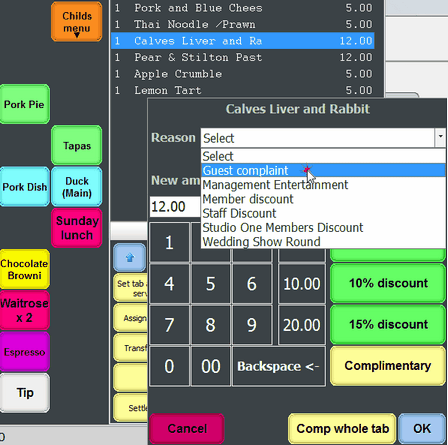448x445 pixels.
Task: Tap keypad digit 8
Action: tap(211, 325)
